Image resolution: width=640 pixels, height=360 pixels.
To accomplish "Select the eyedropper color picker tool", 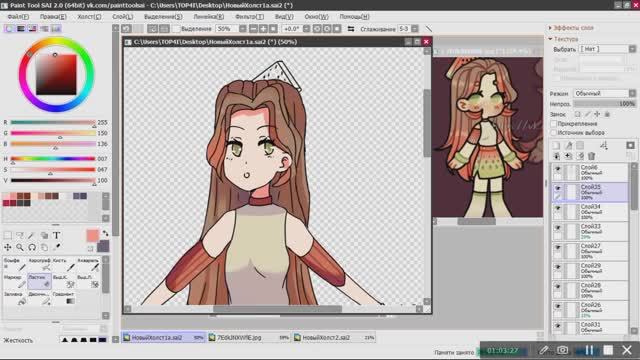I will (57, 247).
